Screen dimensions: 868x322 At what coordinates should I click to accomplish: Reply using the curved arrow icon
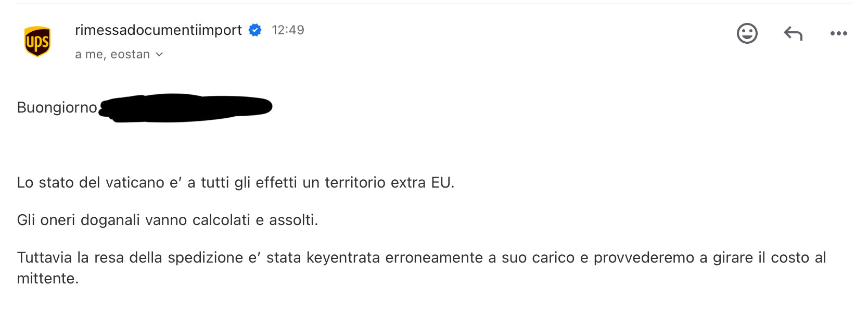point(793,33)
